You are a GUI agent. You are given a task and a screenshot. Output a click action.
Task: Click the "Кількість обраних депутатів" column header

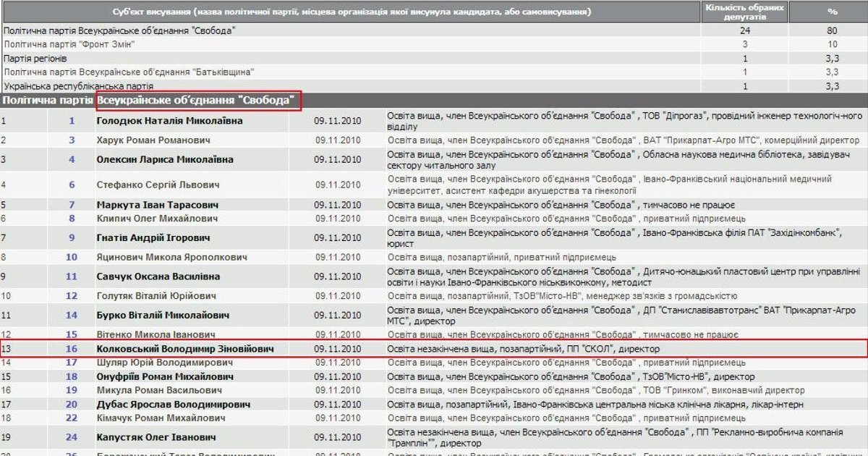click(744, 12)
